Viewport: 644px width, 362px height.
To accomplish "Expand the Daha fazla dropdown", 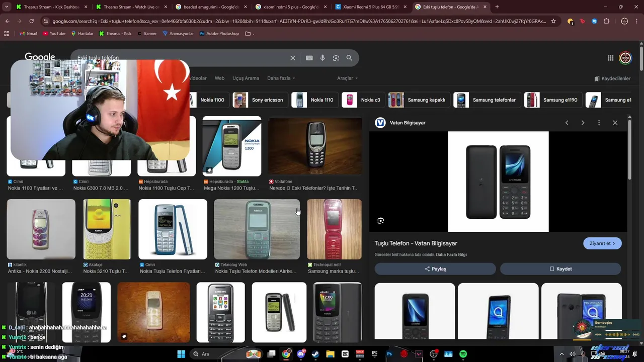I will (x=281, y=78).
